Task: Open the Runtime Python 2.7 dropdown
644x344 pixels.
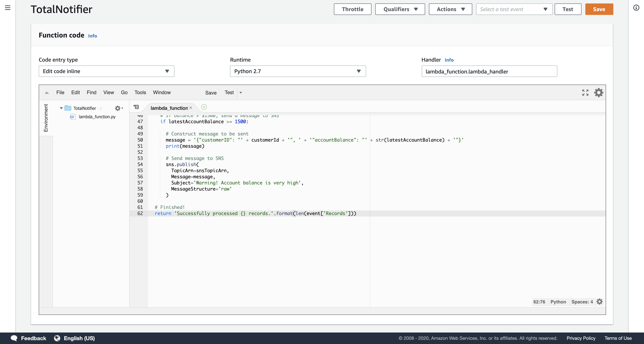Action: (x=297, y=71)
